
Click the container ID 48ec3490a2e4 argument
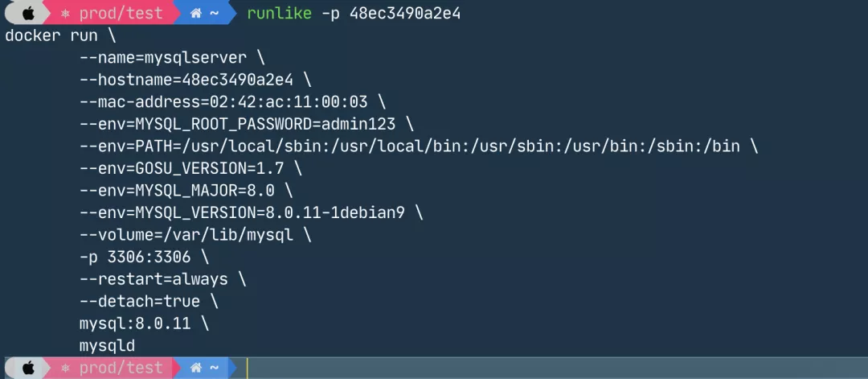pos(405,14)
